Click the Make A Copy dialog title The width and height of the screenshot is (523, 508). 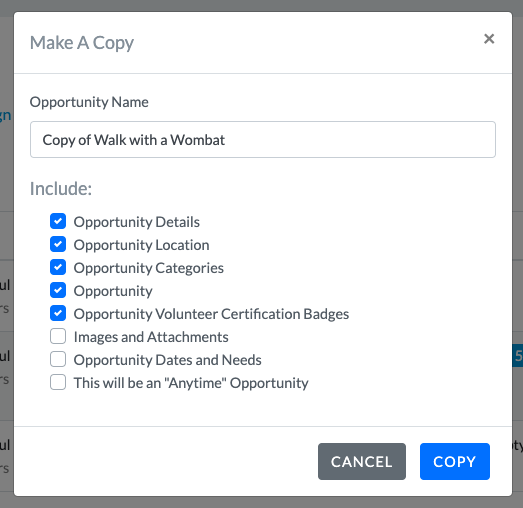[82, 43]
